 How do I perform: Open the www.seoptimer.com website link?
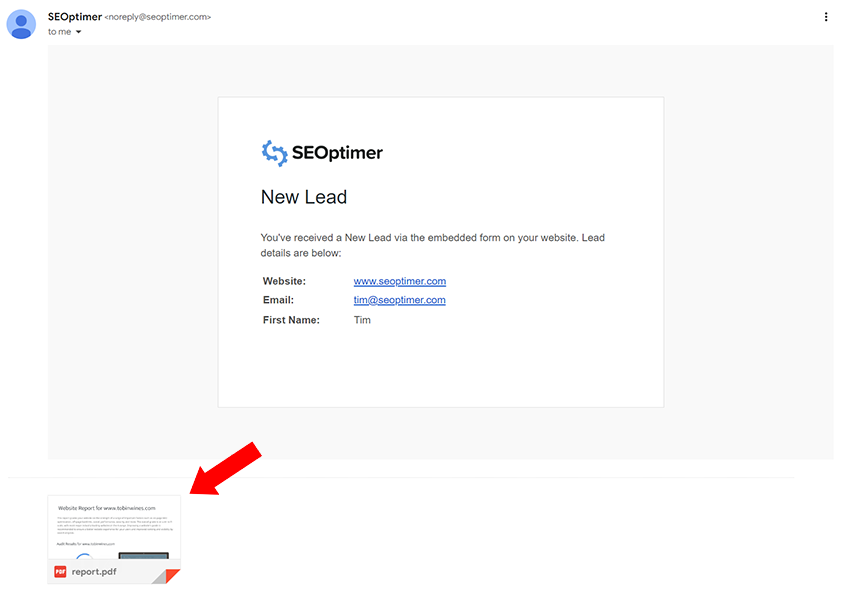coord(399,281)
